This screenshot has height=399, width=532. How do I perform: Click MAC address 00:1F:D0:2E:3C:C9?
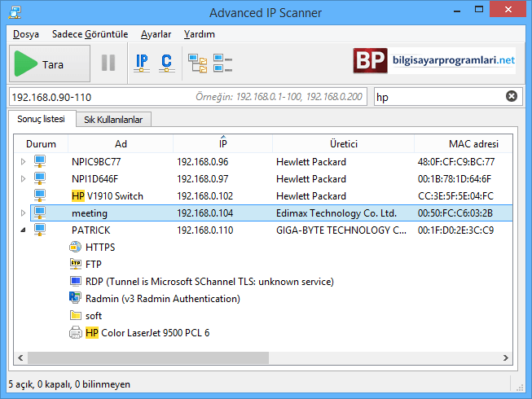pyautogui.click(x=455, y=230)
